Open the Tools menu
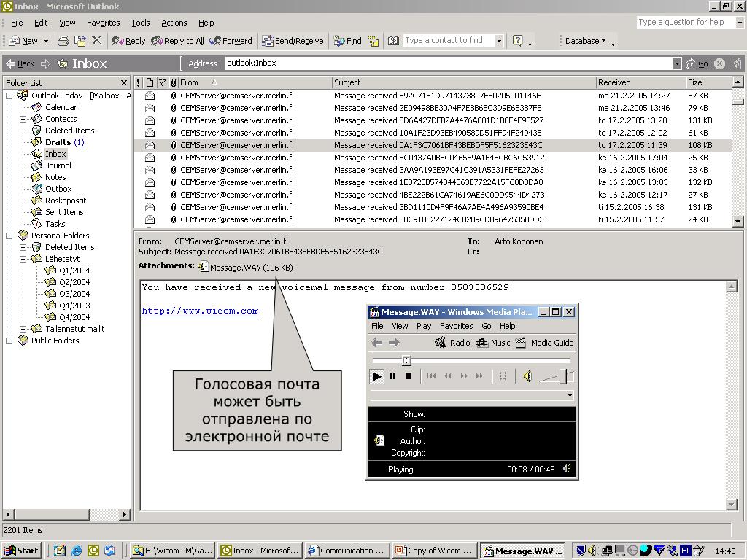The height and width of the screenshot is (560, 747). point(141,23)
